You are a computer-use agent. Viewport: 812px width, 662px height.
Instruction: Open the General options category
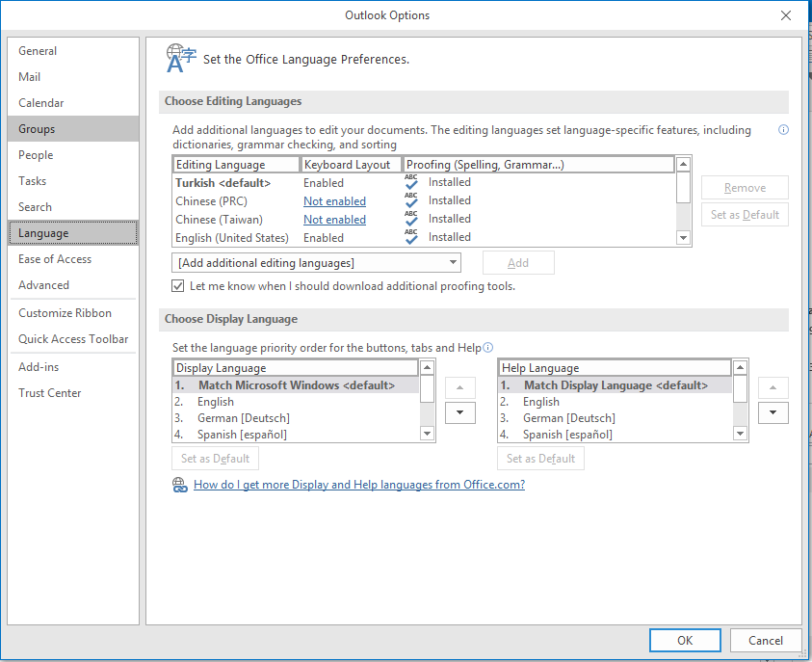click(73, 51)
